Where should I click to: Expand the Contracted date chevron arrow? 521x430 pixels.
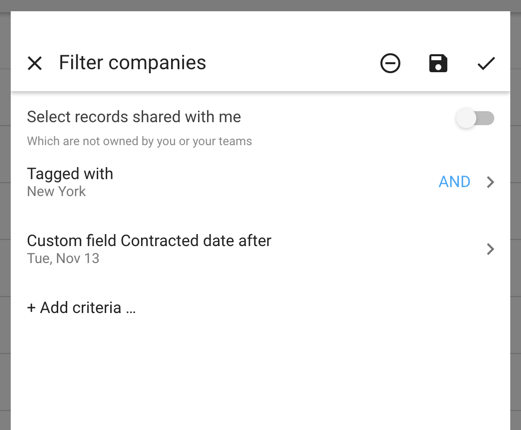click(490, 249)
